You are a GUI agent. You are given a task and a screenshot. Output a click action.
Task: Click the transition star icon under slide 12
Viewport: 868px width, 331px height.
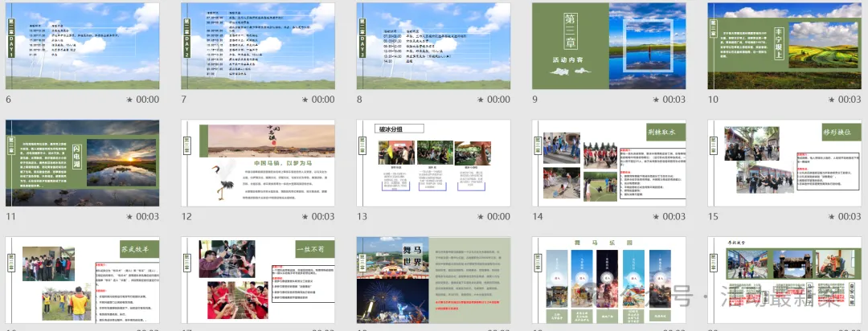[x=305, y=216]
